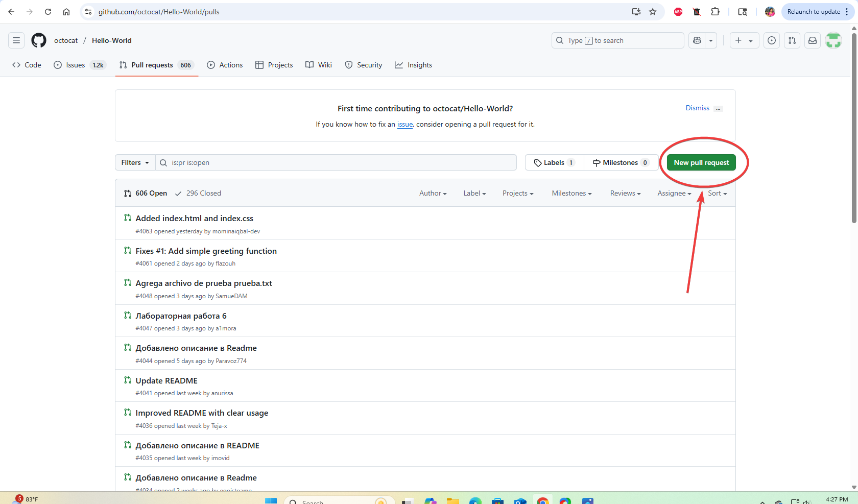This screenshot has height=504, width=858.
Task: Click Relaunch to update button
Action: tap(813, 12)
